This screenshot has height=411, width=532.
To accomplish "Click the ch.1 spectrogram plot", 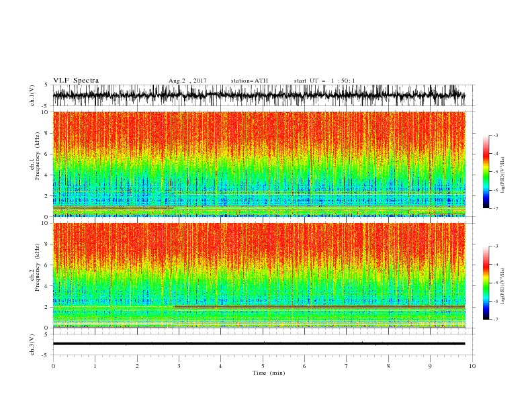I will (x=259, y=164).
